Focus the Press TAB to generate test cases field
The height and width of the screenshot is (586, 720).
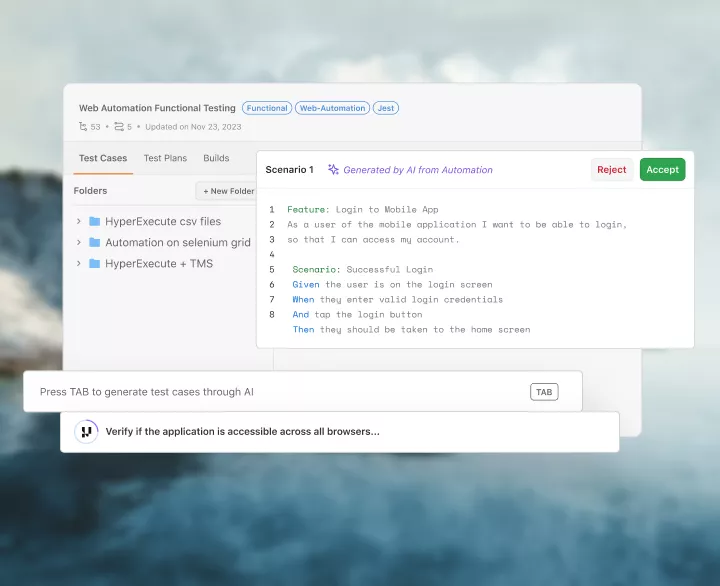click(x=303, y=391)
